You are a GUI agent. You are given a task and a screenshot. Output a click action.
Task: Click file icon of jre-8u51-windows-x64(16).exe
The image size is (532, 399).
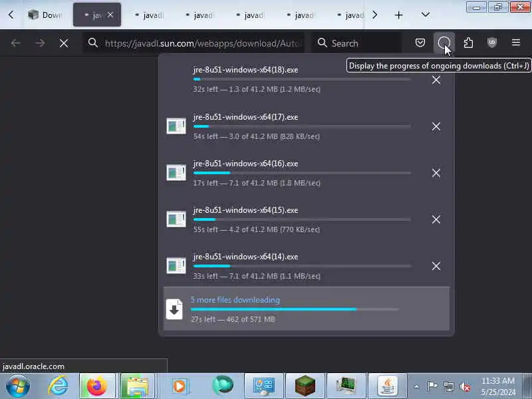[x=176, y=173]
